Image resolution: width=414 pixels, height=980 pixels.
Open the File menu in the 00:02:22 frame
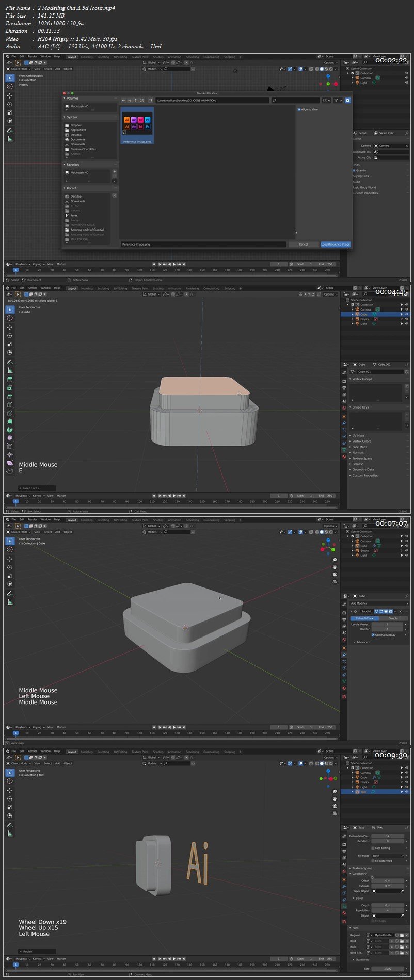point(14,57)
